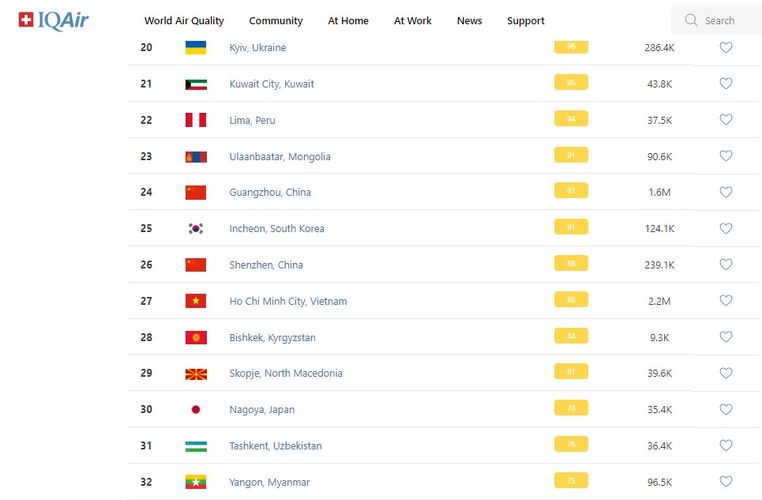This screenshot has width=762, height=500.
Task: Click the Peru flag icon
Action: tap(196, 120)
